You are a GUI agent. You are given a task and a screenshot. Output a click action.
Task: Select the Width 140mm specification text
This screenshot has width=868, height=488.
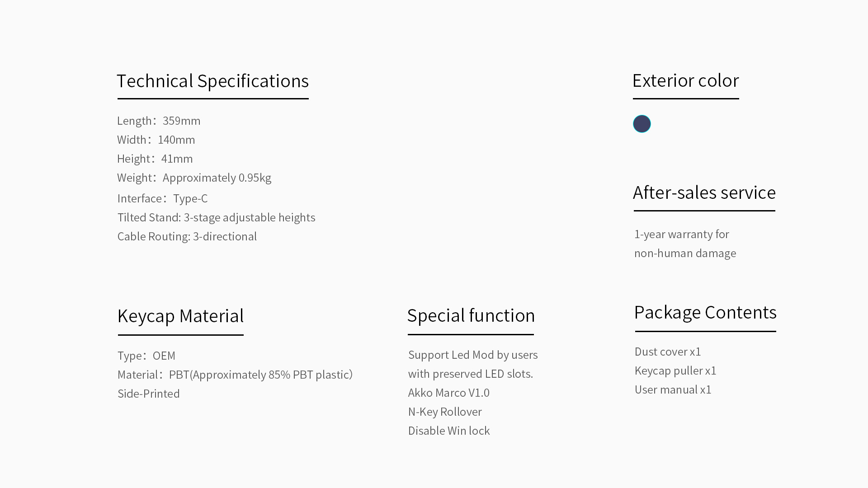(156, 140)
